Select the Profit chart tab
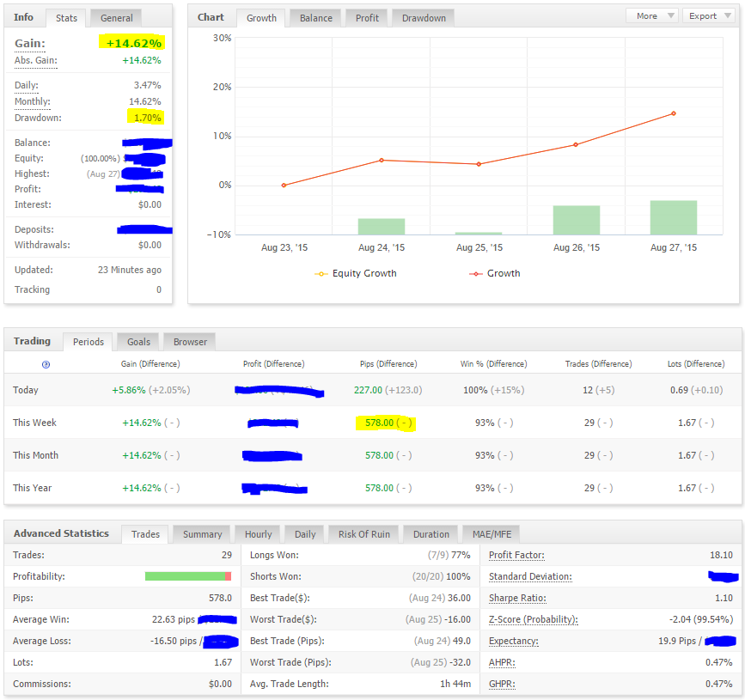745x700 pixels. point(367,18)
